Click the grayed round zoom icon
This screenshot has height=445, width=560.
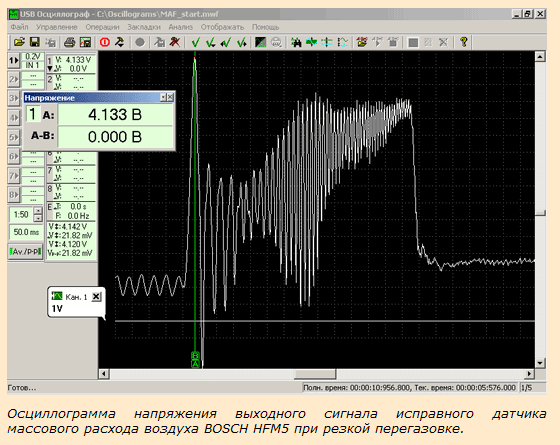pyautogui.click(x=276, y=42)
